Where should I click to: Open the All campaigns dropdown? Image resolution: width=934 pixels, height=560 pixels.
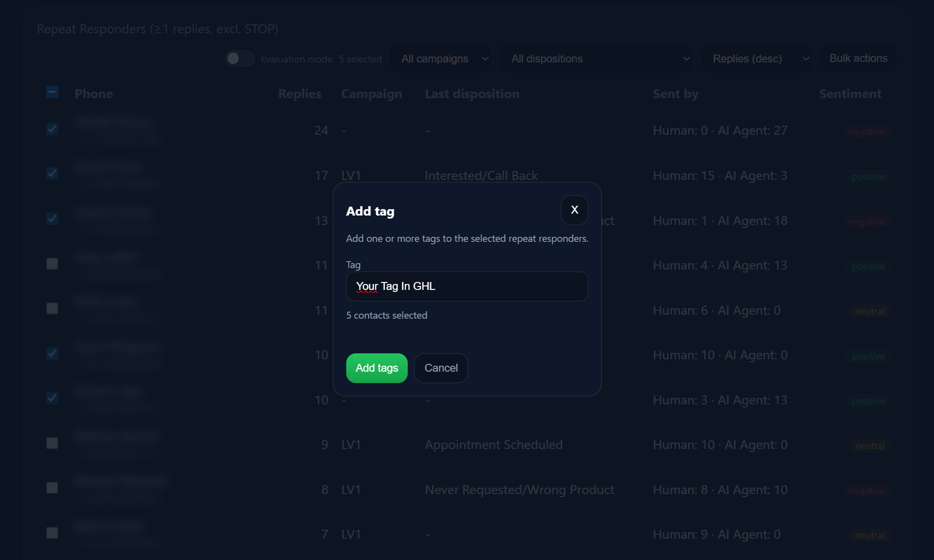tap(440, 58)
